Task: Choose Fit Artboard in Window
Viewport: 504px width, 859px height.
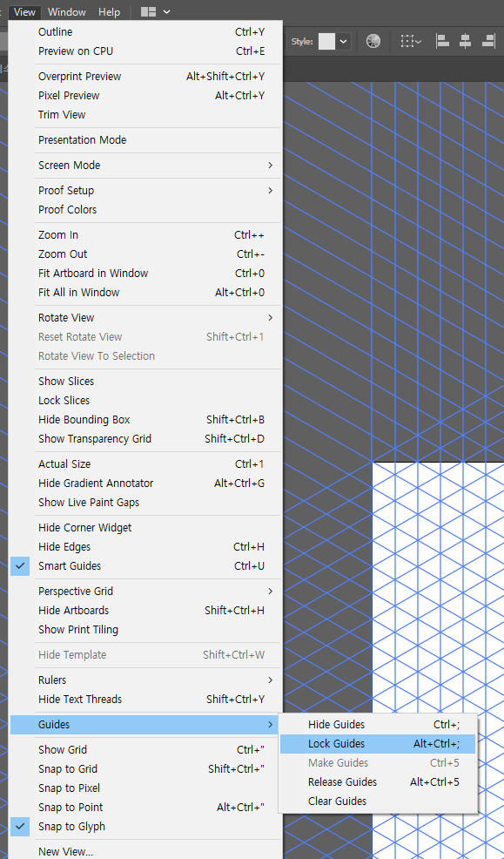Action: click(146, 274)
